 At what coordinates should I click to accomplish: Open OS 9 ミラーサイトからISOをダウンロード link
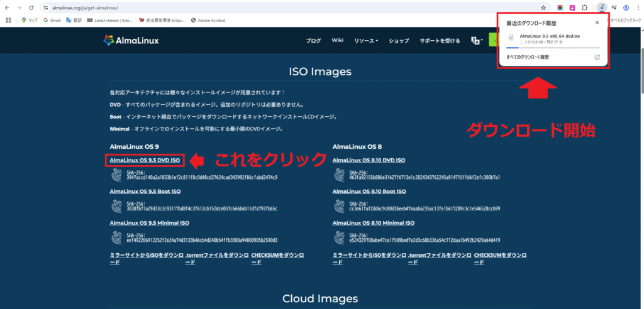147,258
